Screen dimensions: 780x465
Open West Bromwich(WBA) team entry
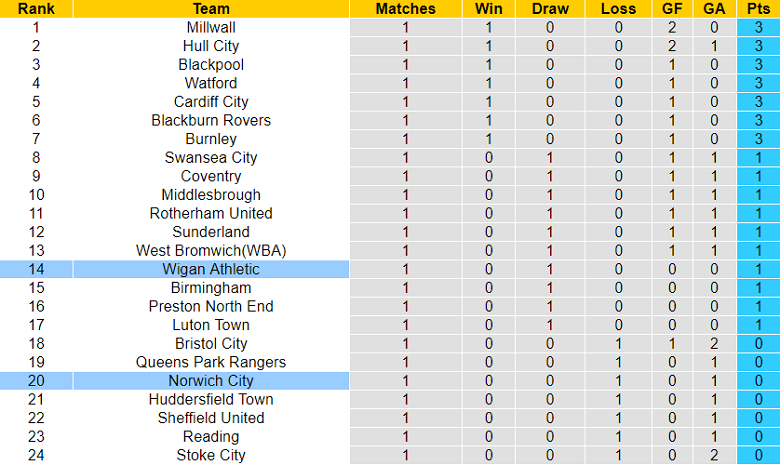[x=211, y=251]
